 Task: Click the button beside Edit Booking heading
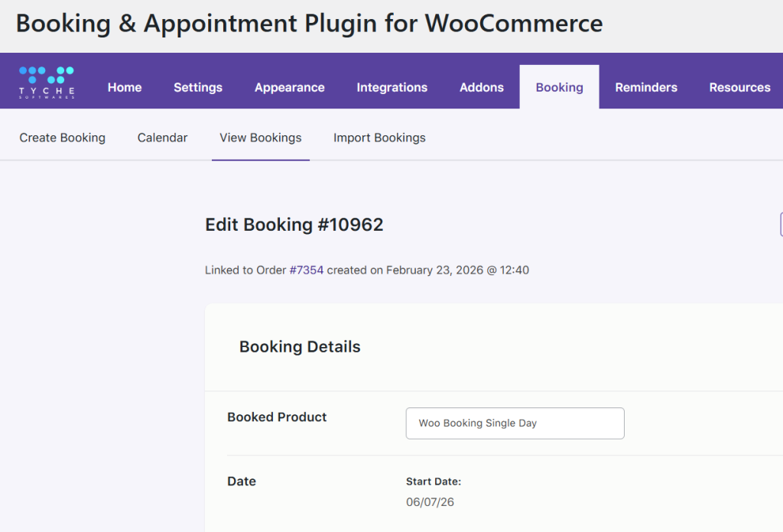tap(780, 224)
